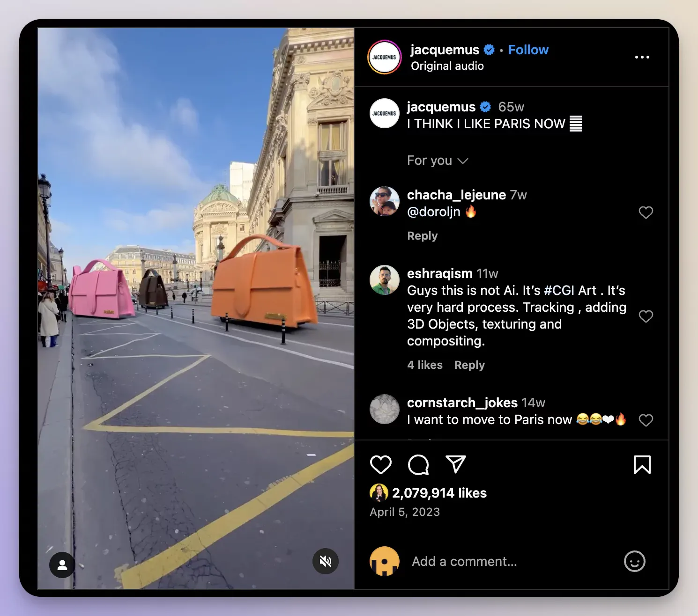Reply to eshraqism's comment
698x616 pixels.
coord(469,365)
